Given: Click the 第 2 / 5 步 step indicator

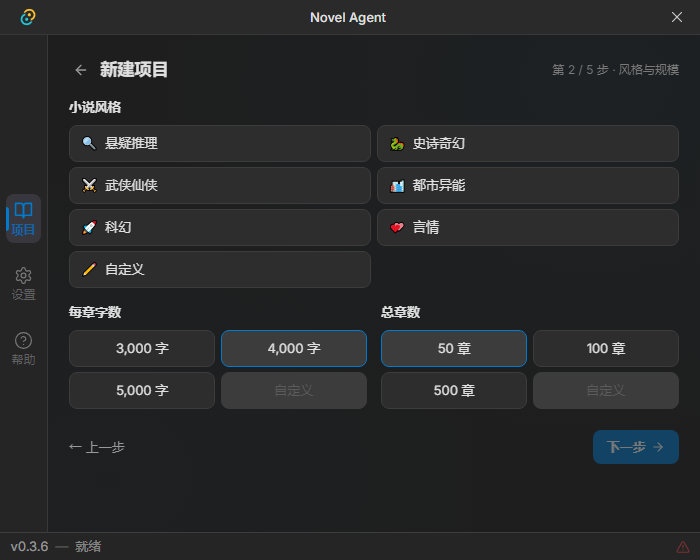Looking at the screenshot, I should 616,70.
